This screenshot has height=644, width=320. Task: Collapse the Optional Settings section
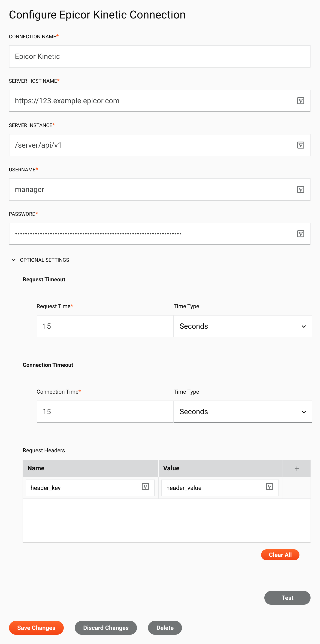point(13,260)
